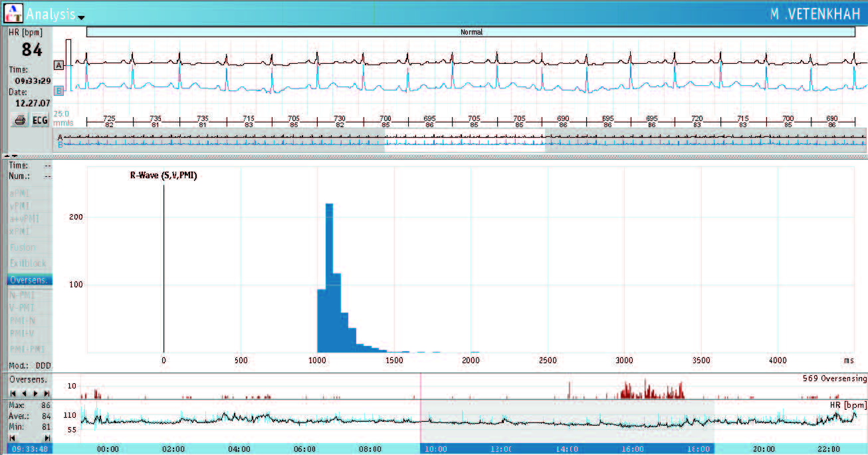The height and width of the screenshot is (455, 868).
Task: Select Exitblock in the event list
Action: (x=28, y=263)
